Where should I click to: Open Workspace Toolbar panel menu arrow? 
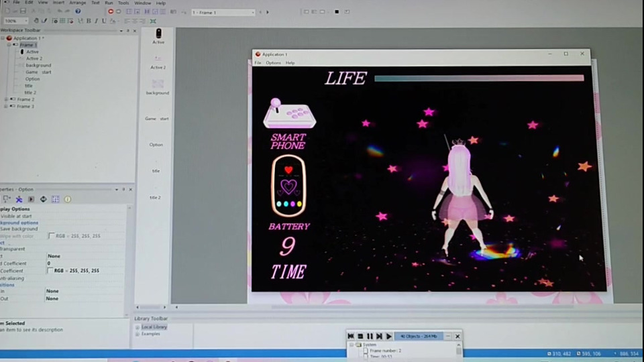coord(121,31)
